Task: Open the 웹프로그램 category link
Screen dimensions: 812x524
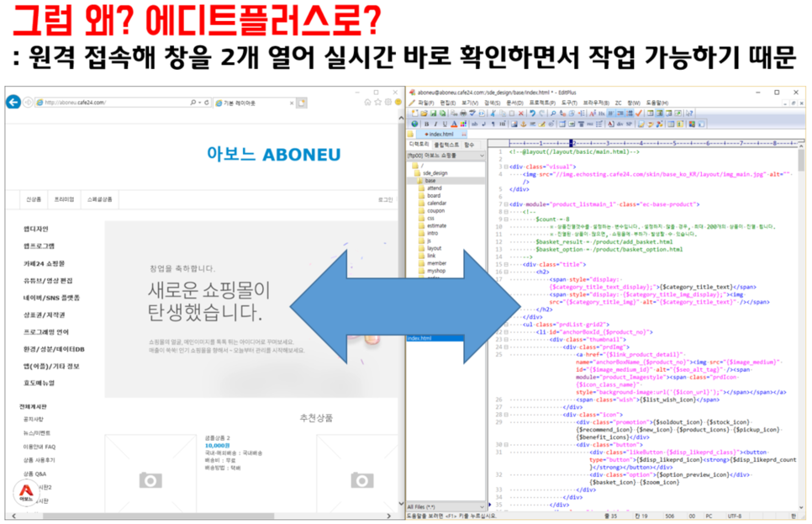Action: pyautogui.click(x=39, y=246)
